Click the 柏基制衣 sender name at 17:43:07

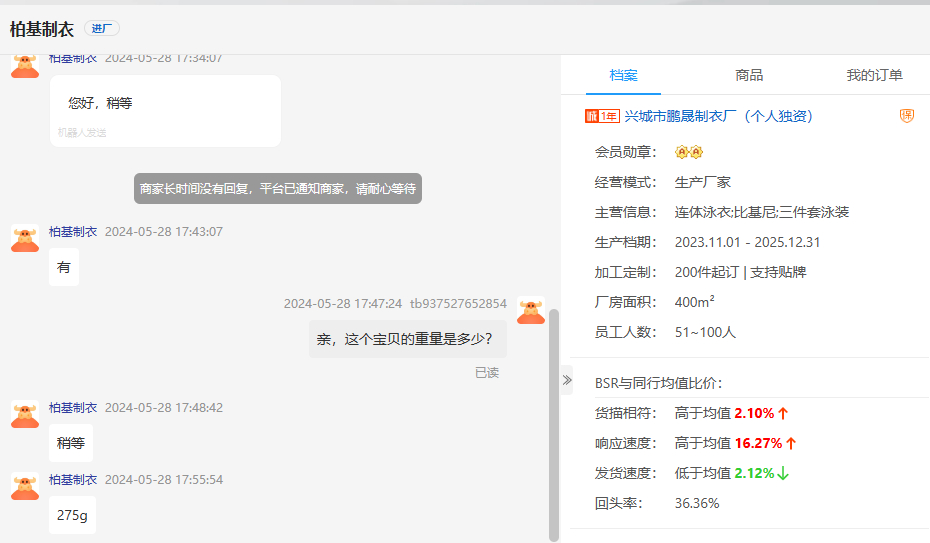(x=73, y=231)
